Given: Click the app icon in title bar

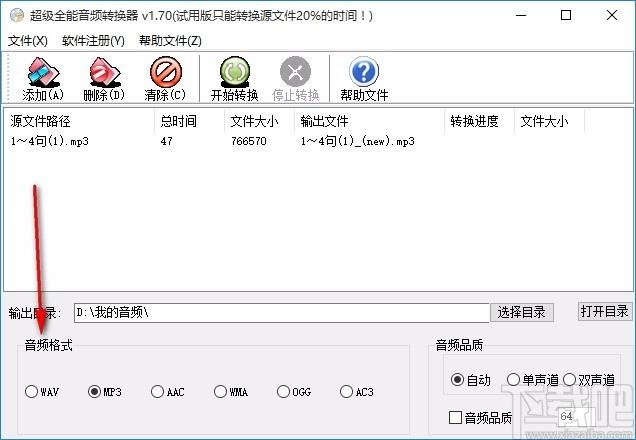Looking at the screenshot, I should pos(17,15).
